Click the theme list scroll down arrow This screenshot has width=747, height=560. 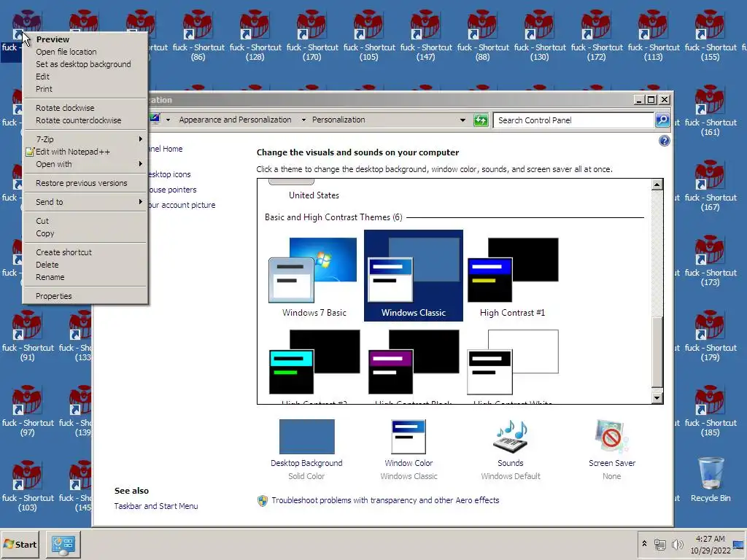coord(657,398)
